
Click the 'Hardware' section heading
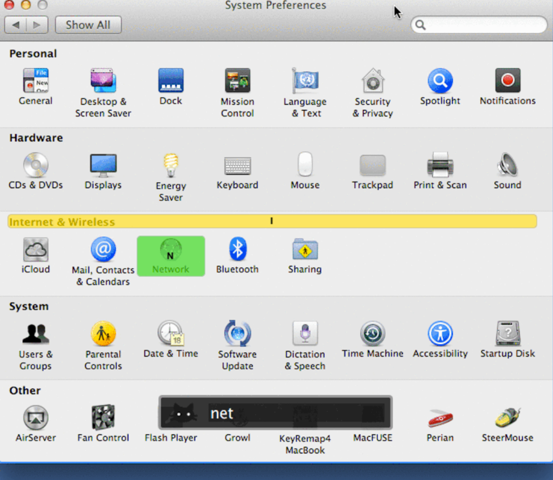pyautogui.click(x=36, y=138)
